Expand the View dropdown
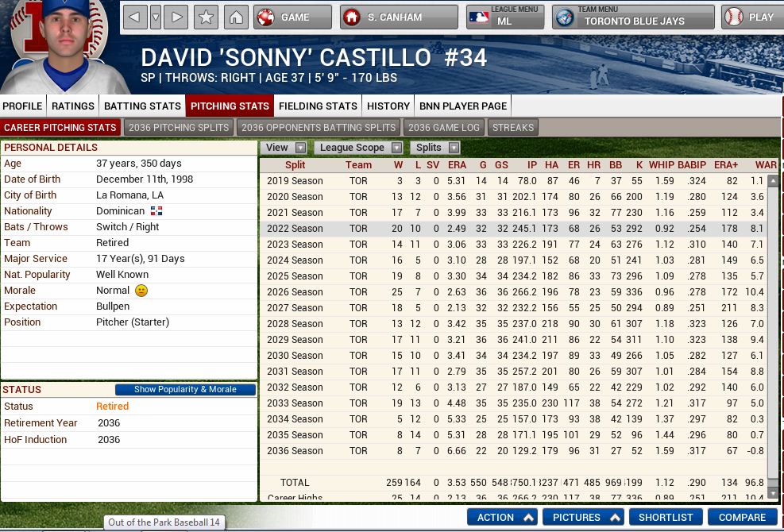The width and height of the screenshot is (784, 532). click(284, 148)
